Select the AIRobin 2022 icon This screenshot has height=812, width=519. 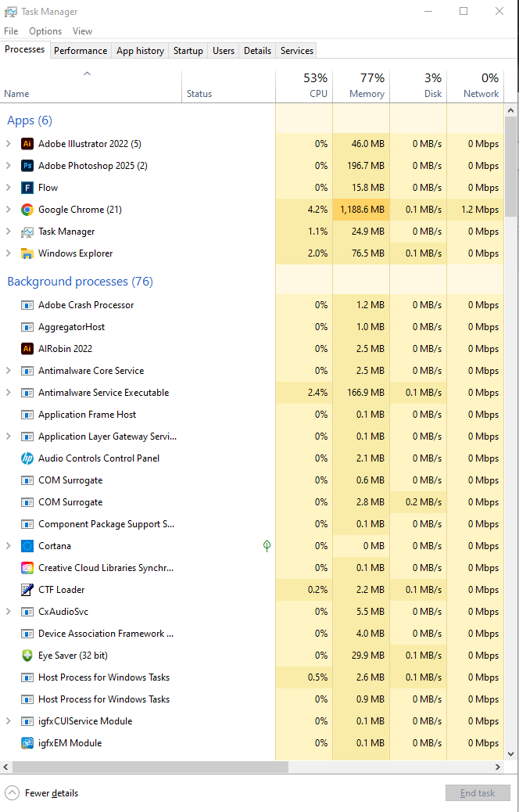27,349
